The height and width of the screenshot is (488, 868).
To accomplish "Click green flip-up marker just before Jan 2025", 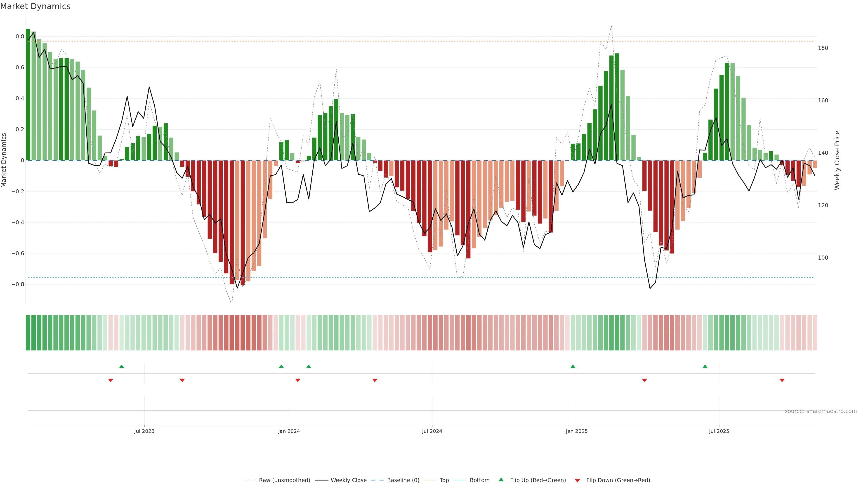I will coord(573,366).
